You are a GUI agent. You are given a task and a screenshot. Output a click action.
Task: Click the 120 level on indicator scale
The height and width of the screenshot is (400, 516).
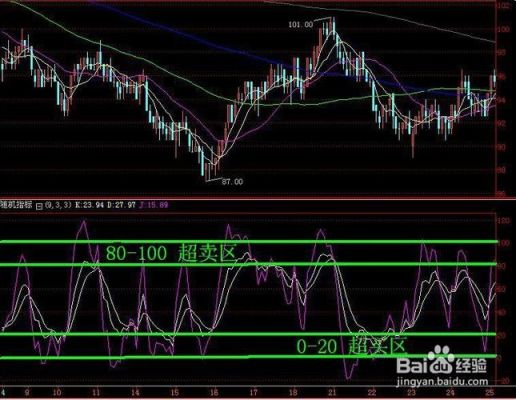point(504,220)
